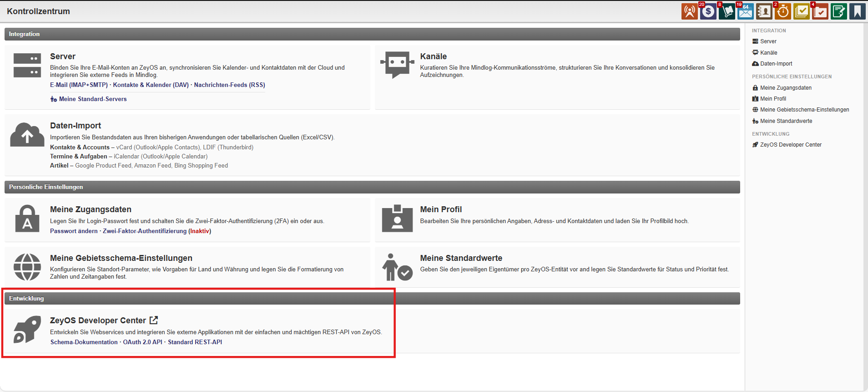This screenshot has height=392, width=868.
Task: Open the Meine Standardwerte heading
Action: 461,258
